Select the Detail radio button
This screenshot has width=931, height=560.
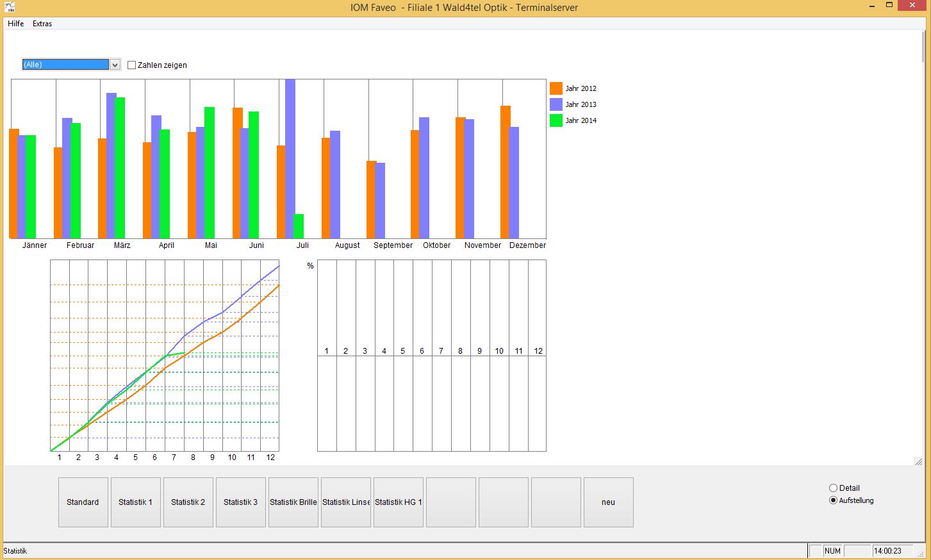pyautogui.click(x=833, y=488)
